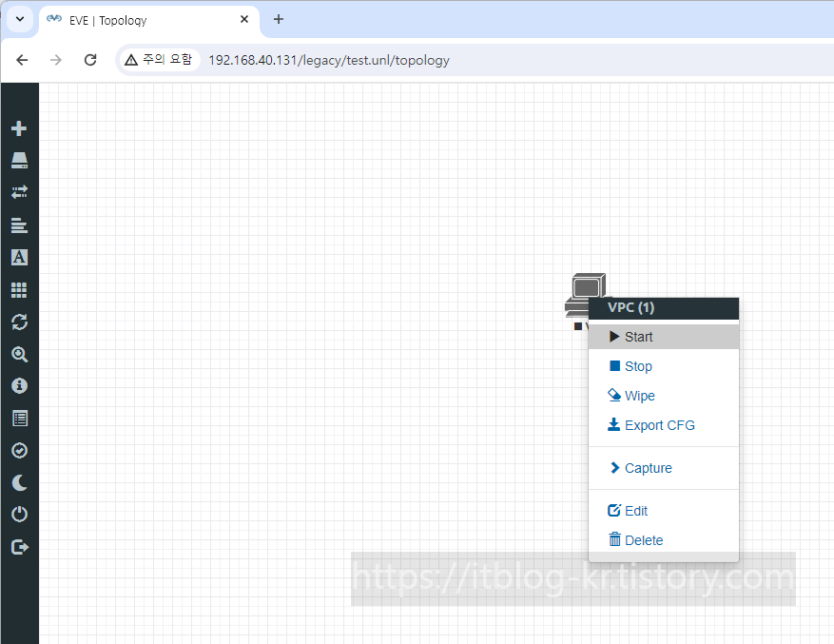Image resolution: width=834 pixels, height=644 pixels.
Task: Click the zoom magnifier icon in sidebar
Action: (x=19, y=354)
